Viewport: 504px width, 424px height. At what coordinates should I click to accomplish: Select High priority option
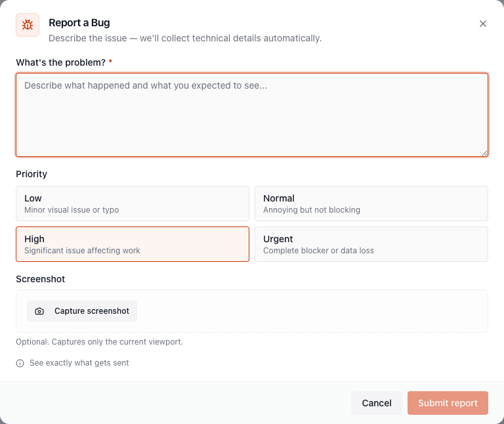(x=133, y=244)
